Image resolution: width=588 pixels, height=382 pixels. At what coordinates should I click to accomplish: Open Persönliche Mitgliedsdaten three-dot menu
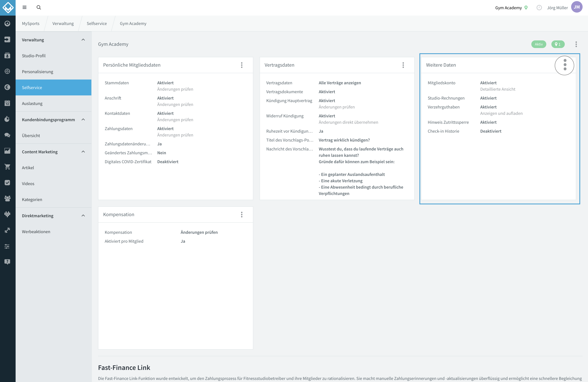242,65
